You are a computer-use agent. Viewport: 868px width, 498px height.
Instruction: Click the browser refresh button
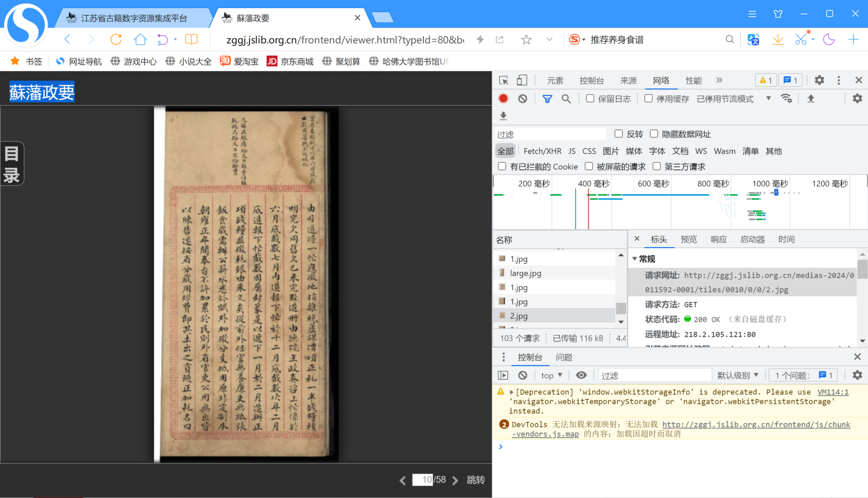pos(116,39)
